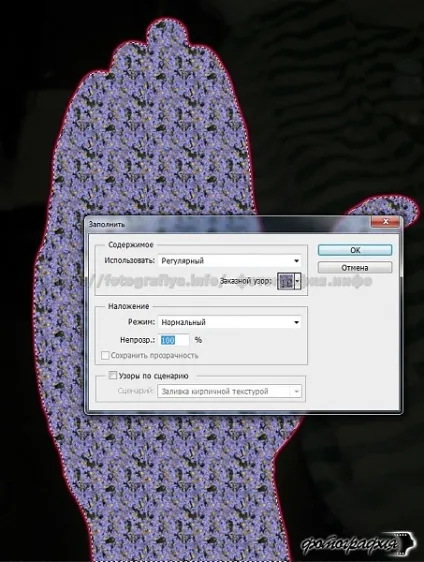Click the arrow of the Использовать combo box

click(296, 261)
